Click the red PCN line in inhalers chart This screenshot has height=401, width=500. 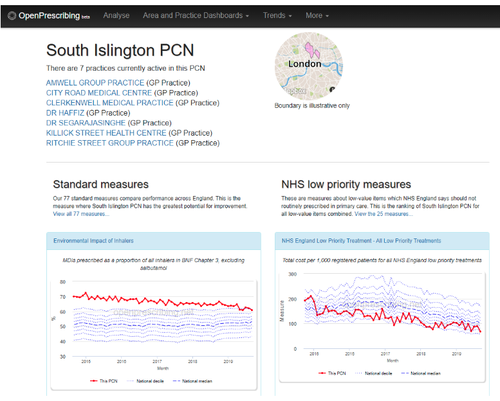click(163, 301)
